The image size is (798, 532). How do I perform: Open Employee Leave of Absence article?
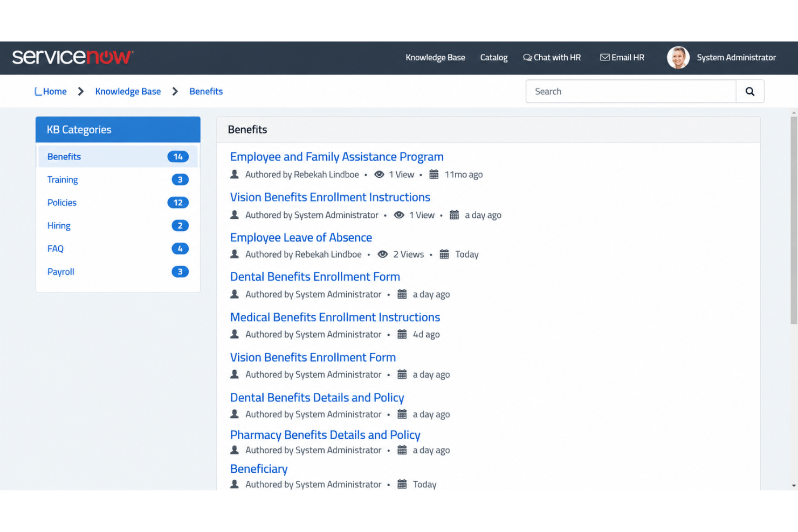coord(301,238)
